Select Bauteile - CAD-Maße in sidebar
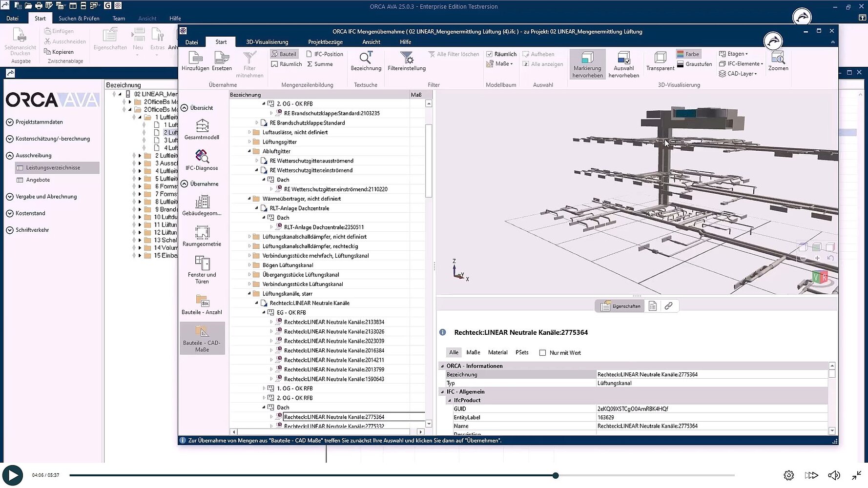Viewport: 868px width, 488px height. coord(202,338)
